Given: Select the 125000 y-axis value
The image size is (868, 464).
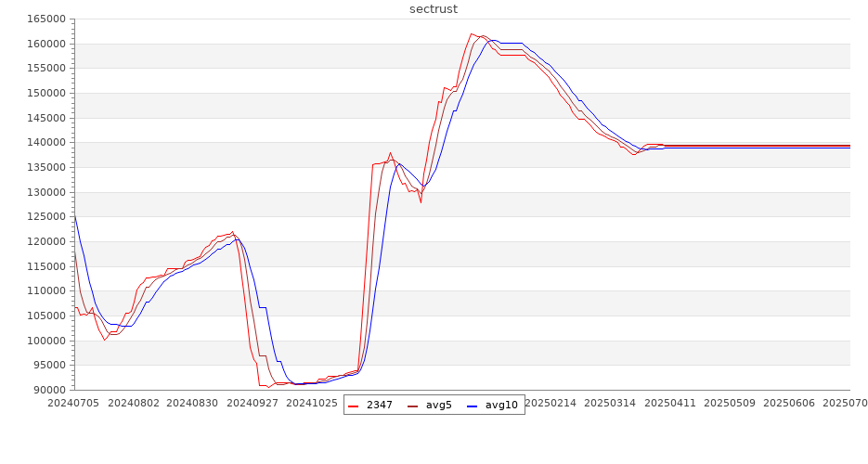Looking at the screenshot, I should coord(45,216).
